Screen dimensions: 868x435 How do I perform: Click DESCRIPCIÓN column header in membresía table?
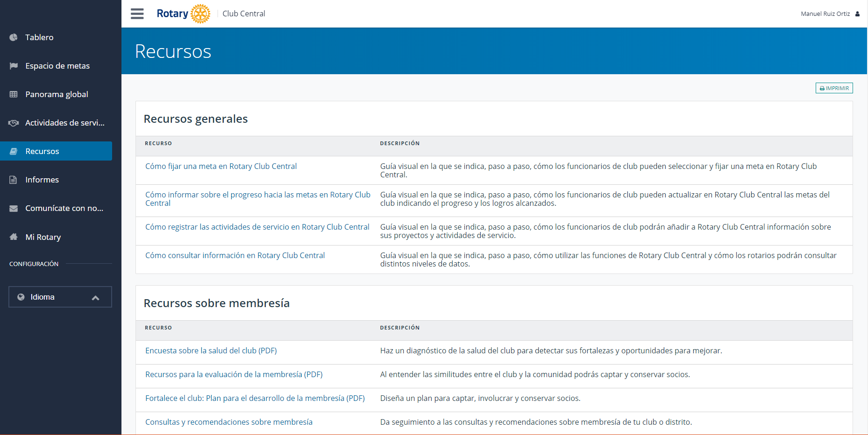(400, 328)
